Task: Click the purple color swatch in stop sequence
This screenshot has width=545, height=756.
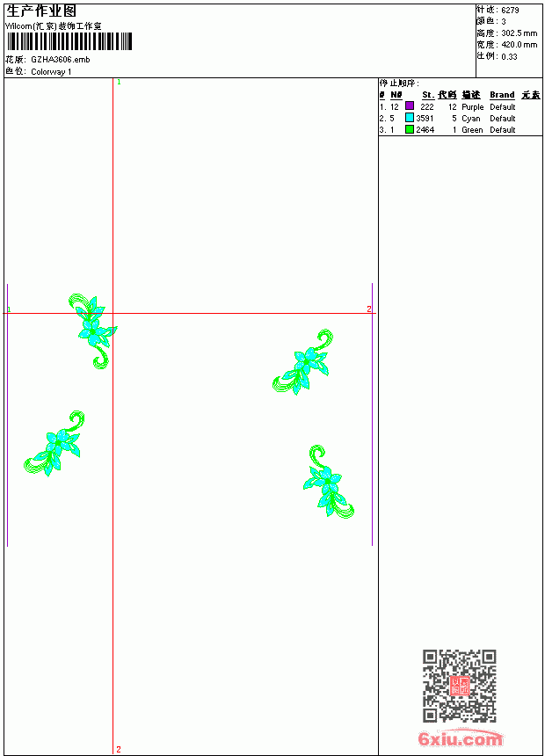Action: (x=410, y=105)
